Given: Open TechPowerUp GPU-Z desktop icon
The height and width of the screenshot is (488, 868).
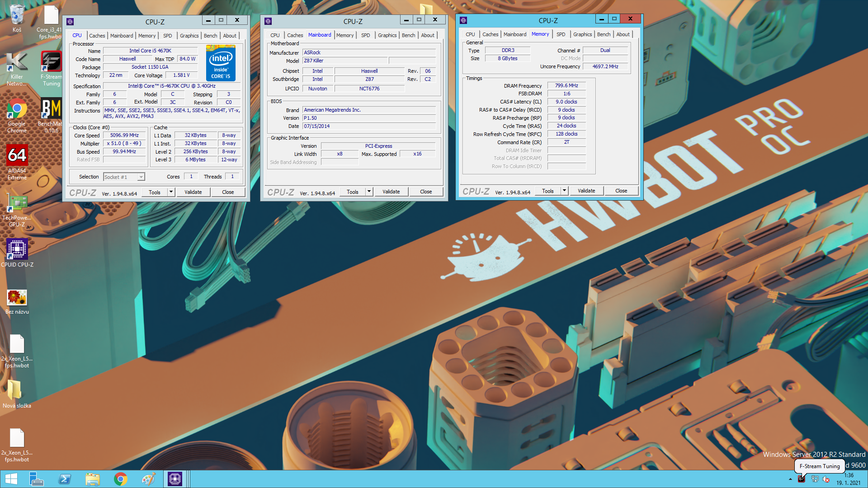Looking at the screenshot, I should coord(17,211).
